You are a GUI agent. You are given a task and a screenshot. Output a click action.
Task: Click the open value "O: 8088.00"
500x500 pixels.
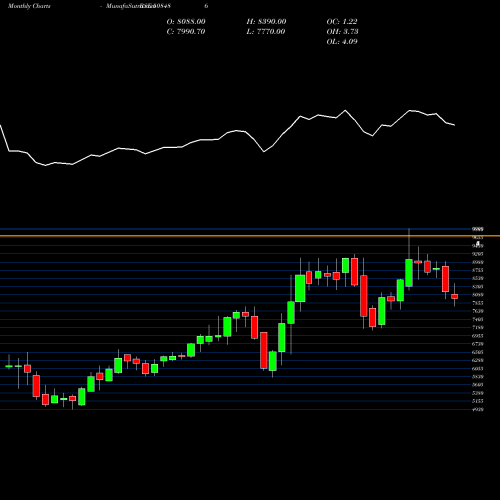(x=186, y=22)
